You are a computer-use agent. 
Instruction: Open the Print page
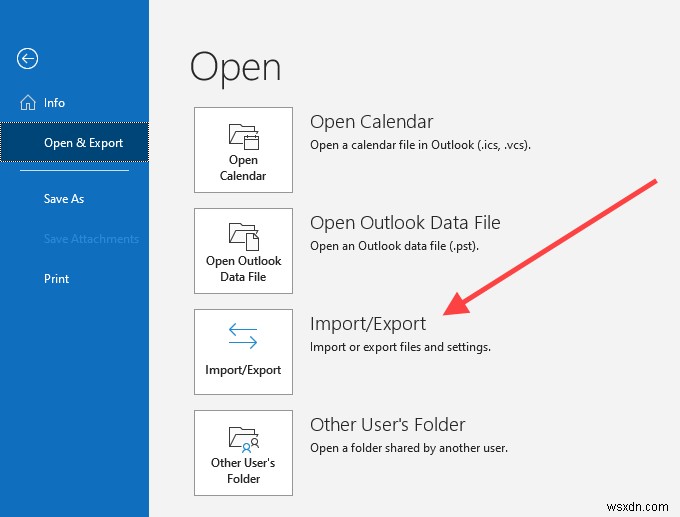[56, 278]
